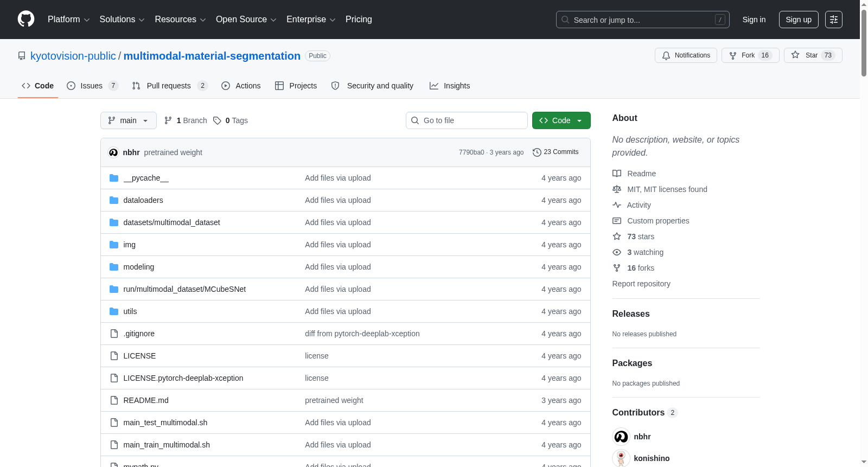Screen dimensions: 868x467
Task: Open nbhr avatar in latest commit row
Action: (113, 152)
